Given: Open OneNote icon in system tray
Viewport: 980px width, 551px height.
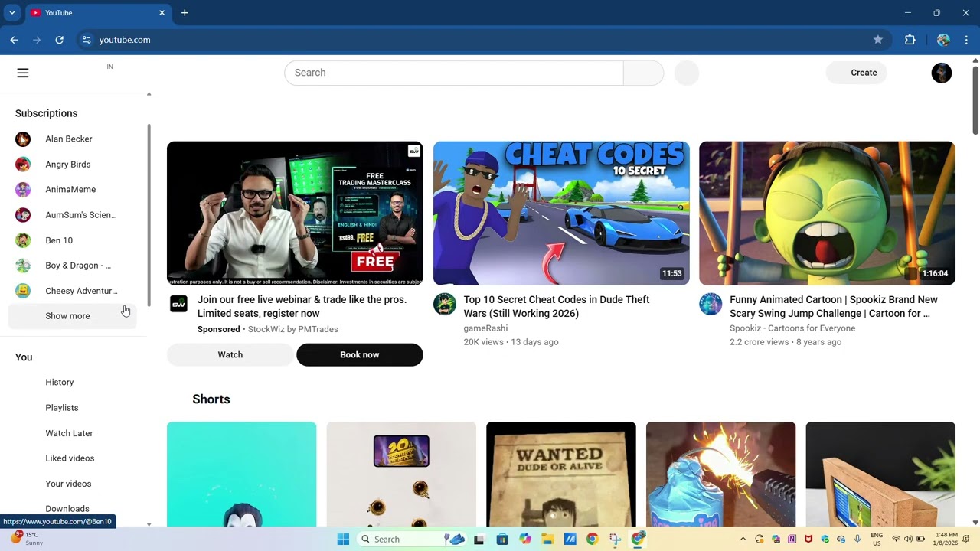Looking at the screenshot, I should [792, 539].
